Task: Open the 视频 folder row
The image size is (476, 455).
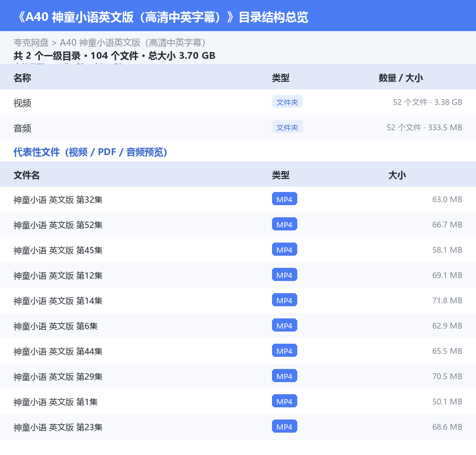Action: tap(238, 103)
